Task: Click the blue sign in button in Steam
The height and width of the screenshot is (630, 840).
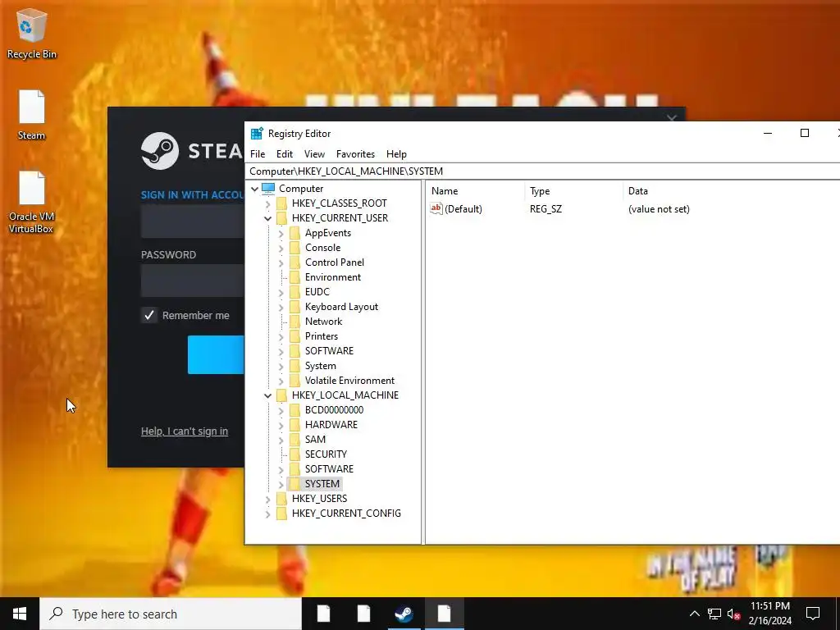Action: pyautogui.click(x=216, y=354)
